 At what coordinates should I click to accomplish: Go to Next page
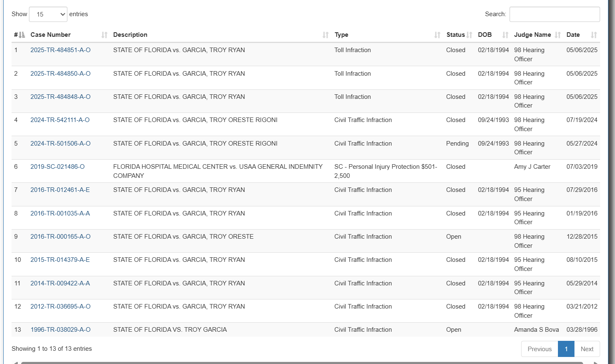(x=587, y=349)
